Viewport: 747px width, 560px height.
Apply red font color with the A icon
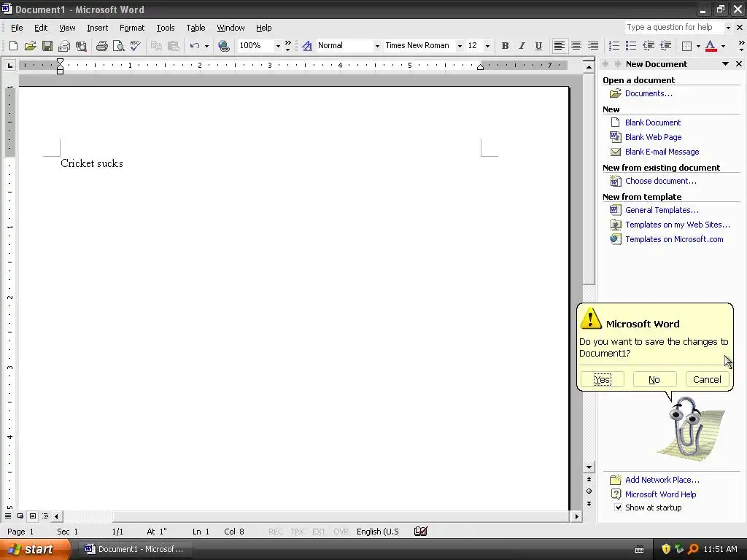pos(711,46)
